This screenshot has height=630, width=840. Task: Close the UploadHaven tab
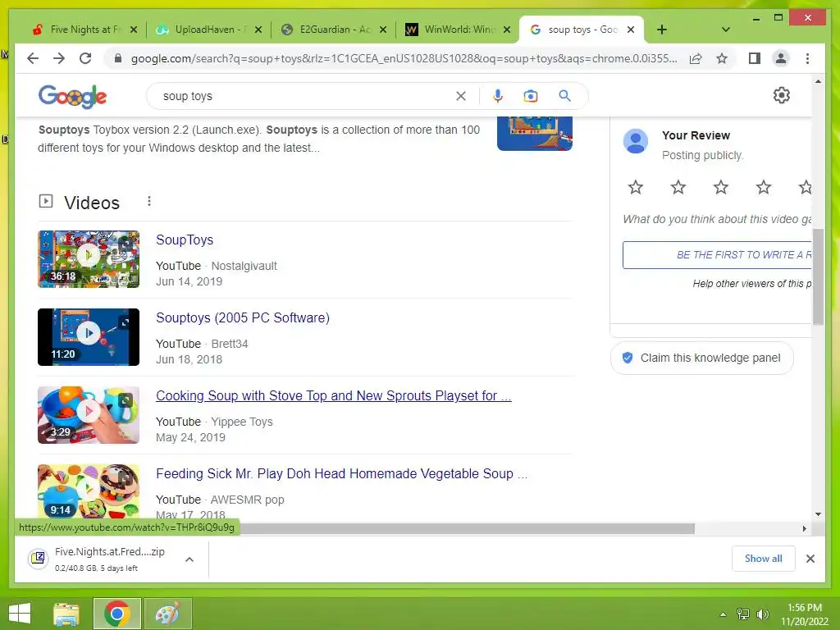(x=258, y=30)
